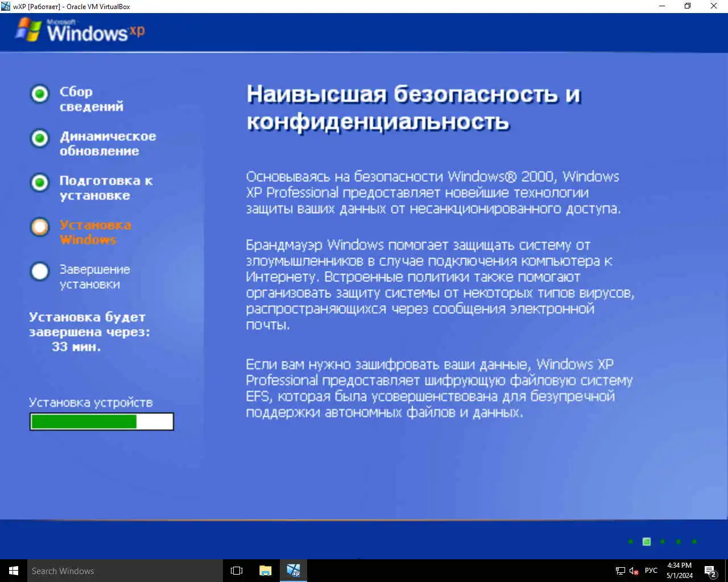Select the 'Динамическое обновление' step indicator

[40, 138]
